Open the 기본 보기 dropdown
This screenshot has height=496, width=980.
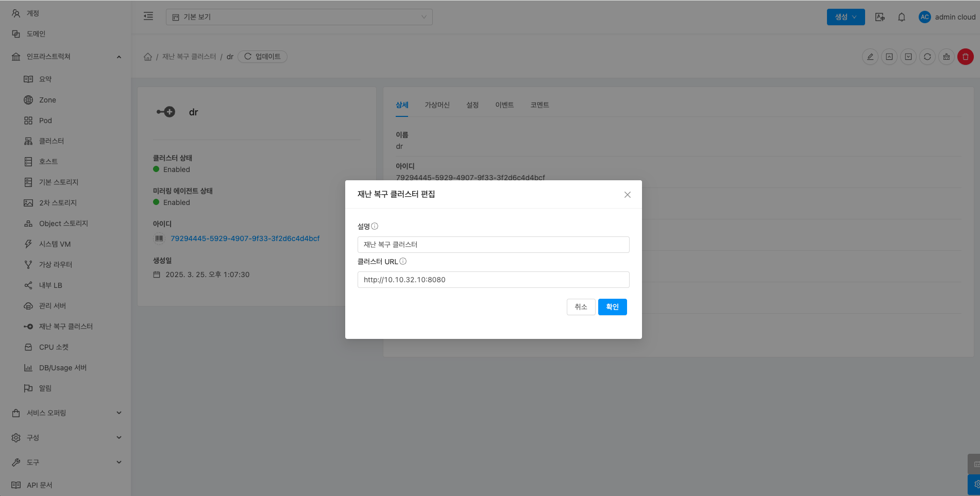point(299,17)
